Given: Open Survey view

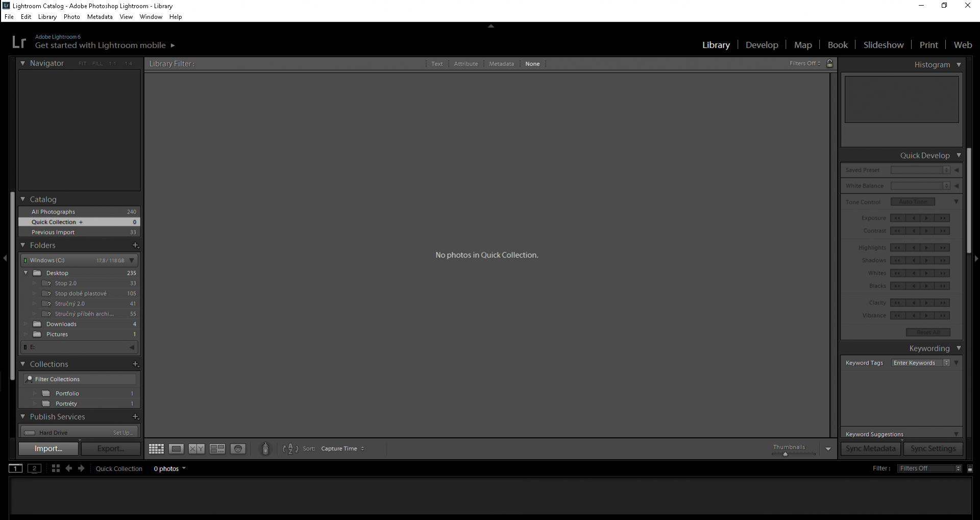Looking at the screenshot, I should click(217, 449).
